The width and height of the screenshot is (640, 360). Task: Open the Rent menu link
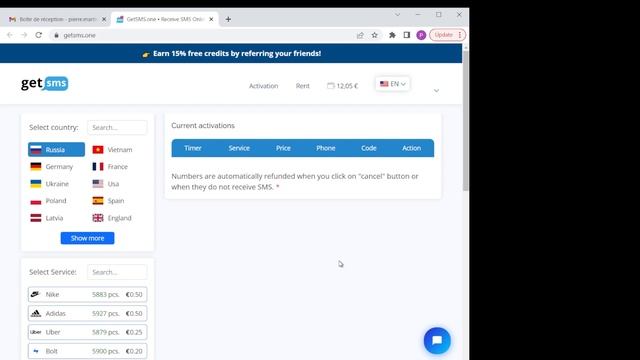coord(302,86)
